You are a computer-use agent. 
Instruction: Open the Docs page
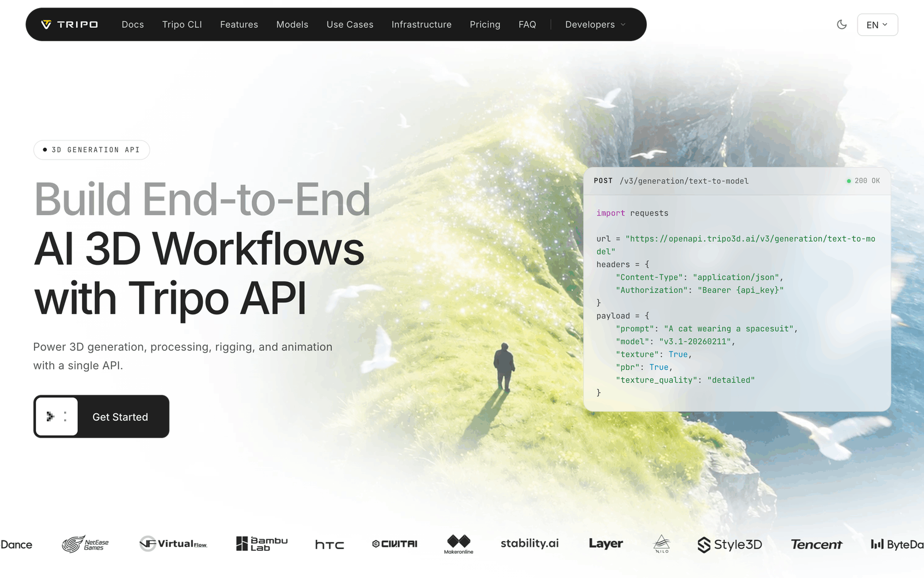[133, 24]
